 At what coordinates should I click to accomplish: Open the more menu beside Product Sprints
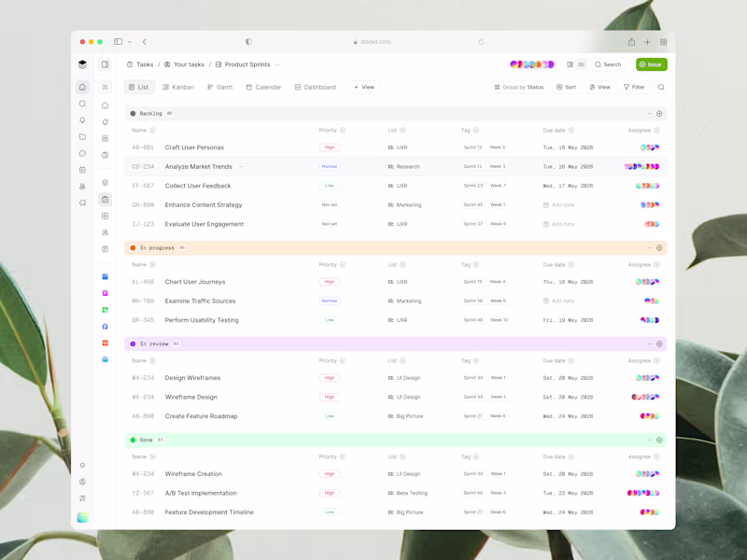(x=277, y=64)
